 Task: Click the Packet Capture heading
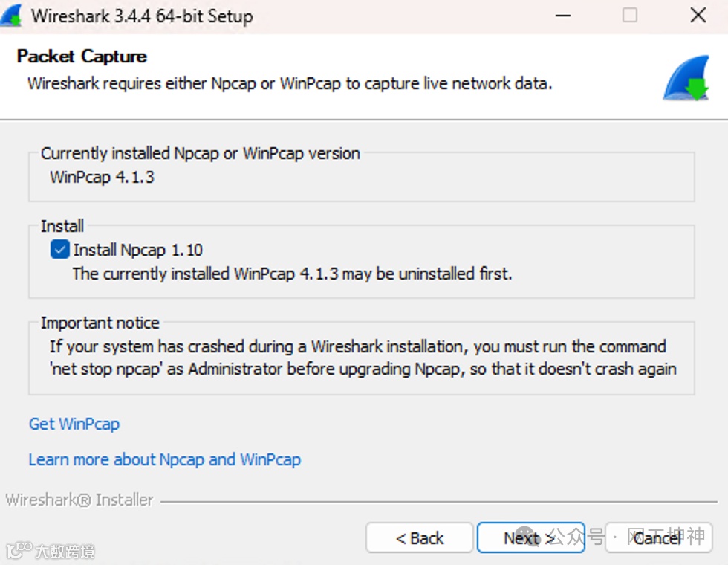click(82, 56)
